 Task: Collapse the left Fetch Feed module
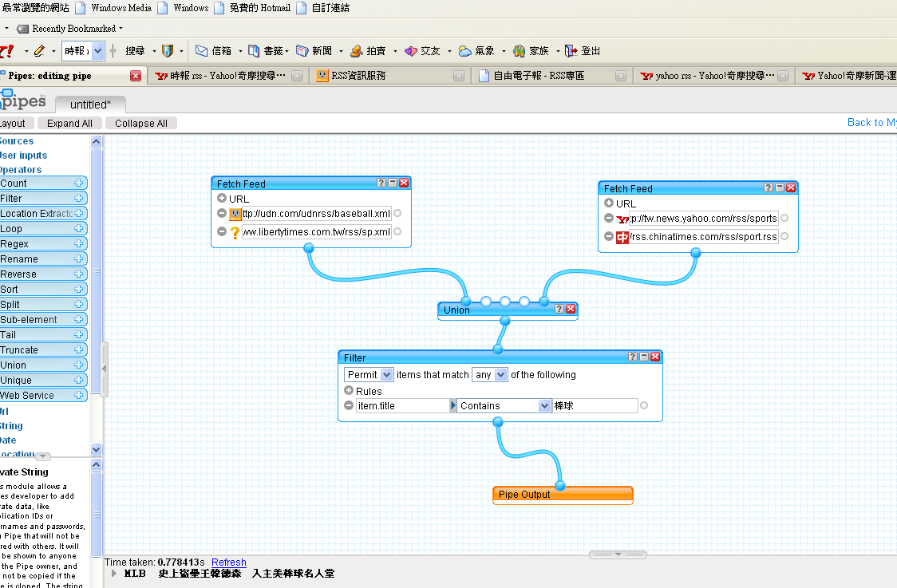tap(393, 184)
